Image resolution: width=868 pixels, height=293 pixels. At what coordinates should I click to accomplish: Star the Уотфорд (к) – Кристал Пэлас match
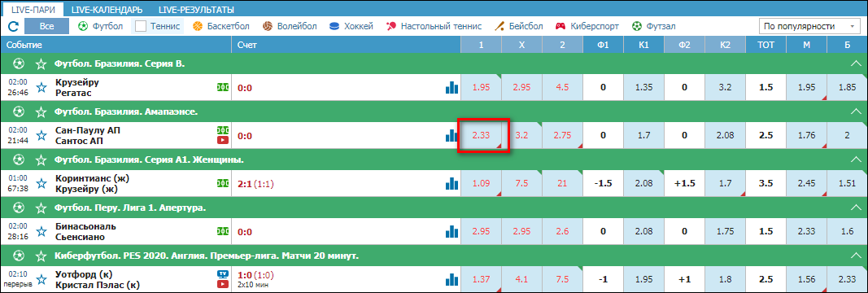point(41,279)
